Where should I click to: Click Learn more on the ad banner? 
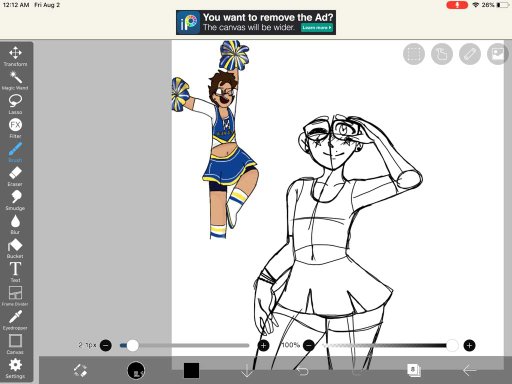point(317,28)
